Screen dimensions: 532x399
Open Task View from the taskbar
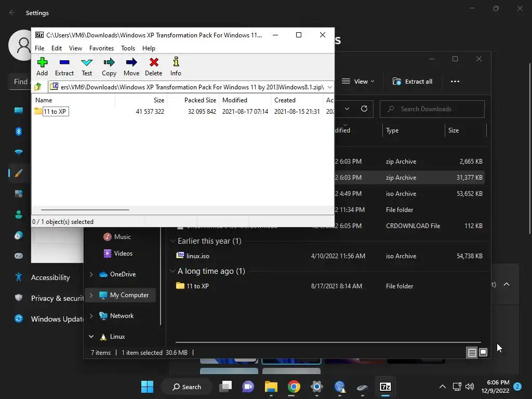pos(225,387)
